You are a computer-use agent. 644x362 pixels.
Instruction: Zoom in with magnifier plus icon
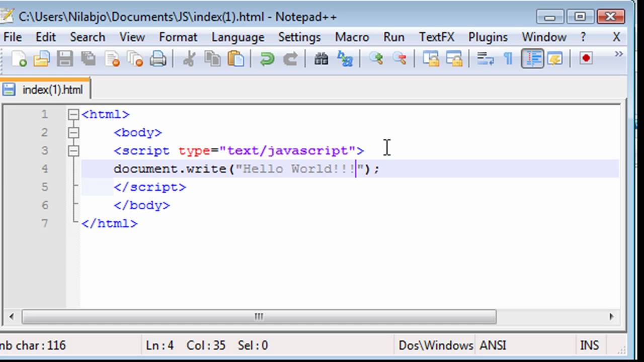point(375,59)
